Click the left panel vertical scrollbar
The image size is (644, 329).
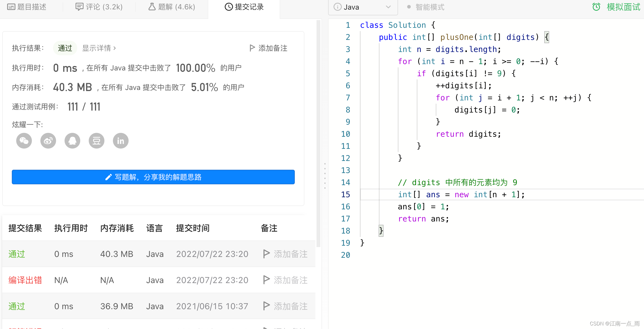click(318, 133)
